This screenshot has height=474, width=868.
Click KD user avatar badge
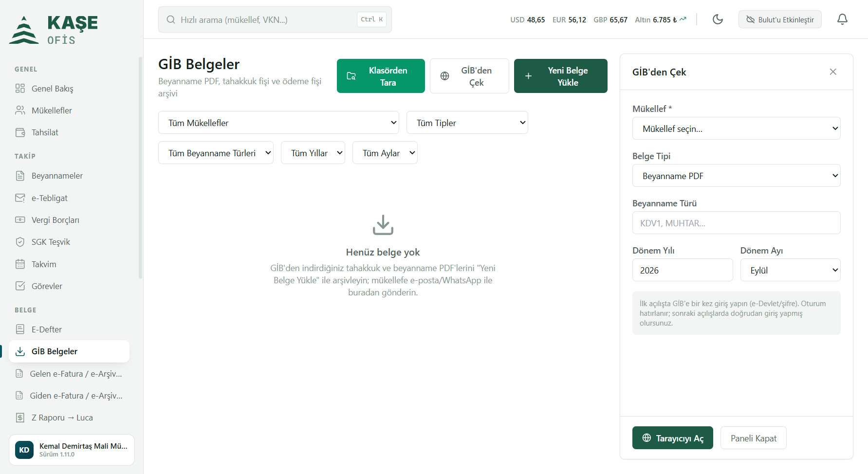pos(24,450)
